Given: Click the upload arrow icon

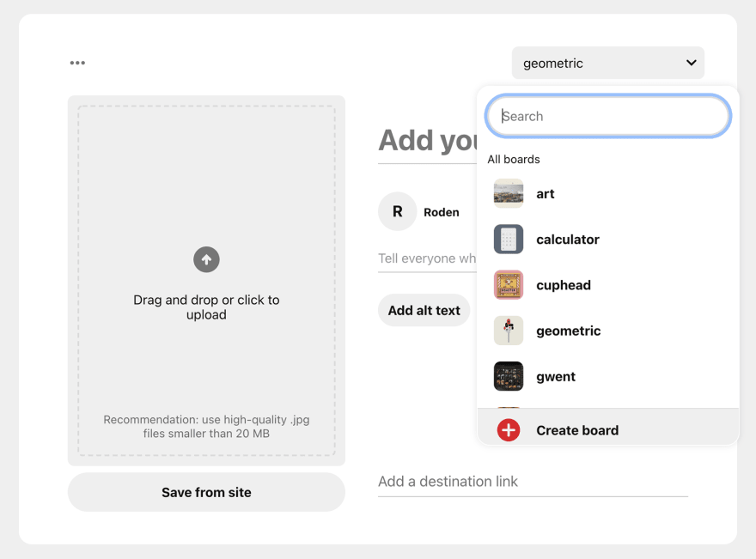Looking at the screenshot, I should pos(206,259).
